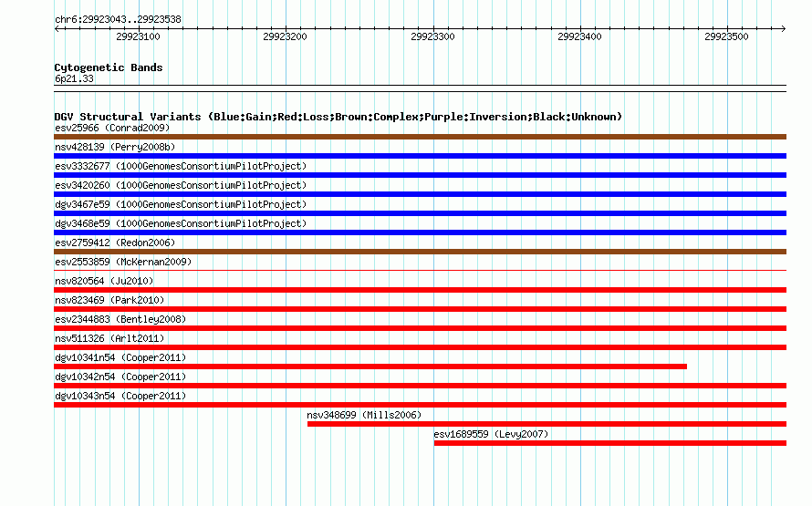Click the nsv428139 (Perry2008b) label
This screenshot has width=812, height=506.
[x=115, y=147]
